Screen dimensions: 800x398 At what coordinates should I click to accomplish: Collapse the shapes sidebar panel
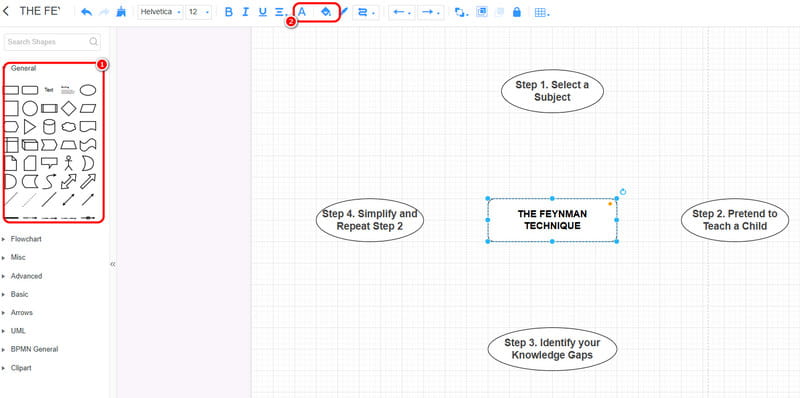pos(113,264)
